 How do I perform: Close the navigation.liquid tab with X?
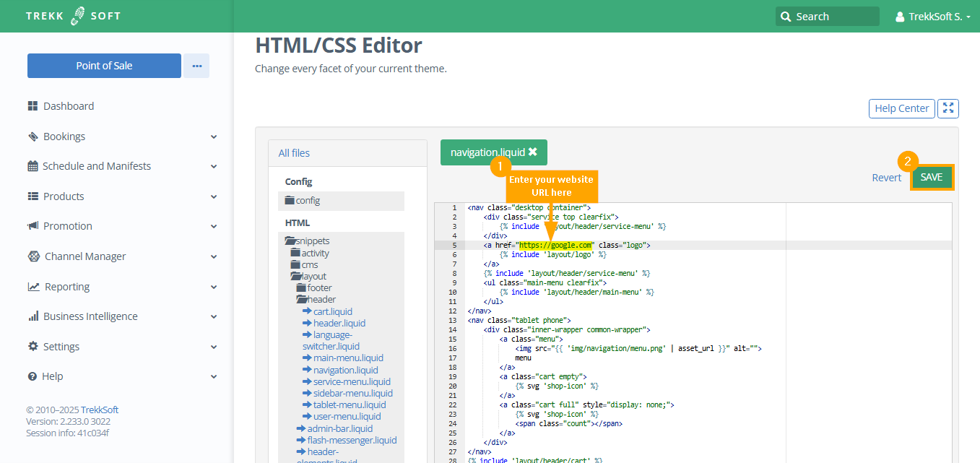click(x=533, y=152)
